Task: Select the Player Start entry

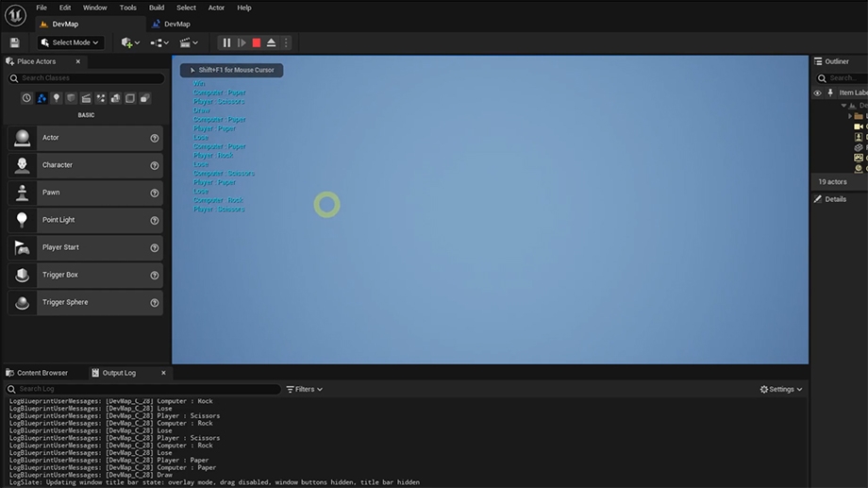Action: [85, 247]
